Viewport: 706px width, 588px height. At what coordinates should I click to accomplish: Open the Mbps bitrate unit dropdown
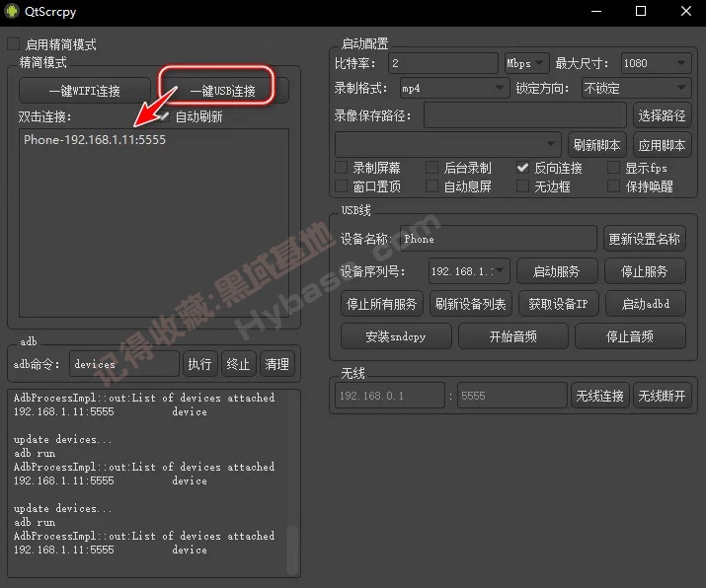pos(526,63)
